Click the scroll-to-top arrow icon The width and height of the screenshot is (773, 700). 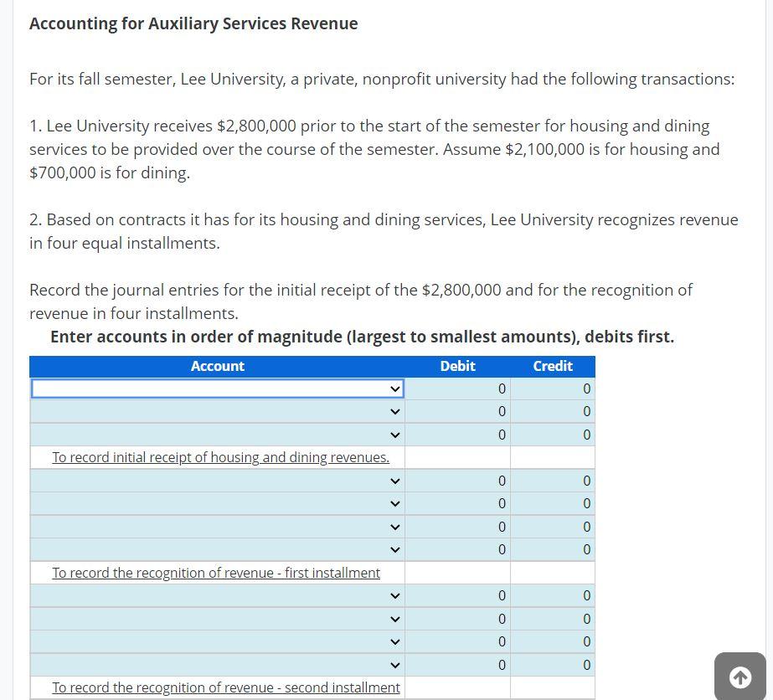point(740,677)
